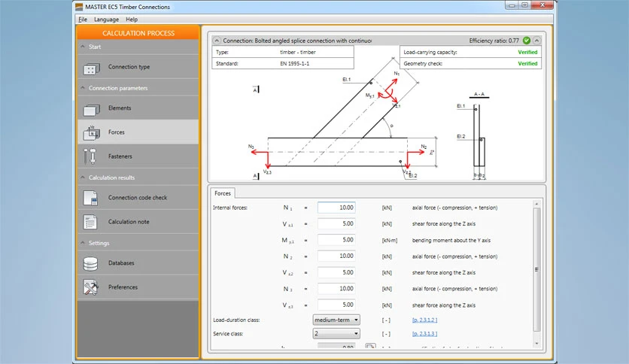Click the Databases cylinder icon

click(90, 264)
